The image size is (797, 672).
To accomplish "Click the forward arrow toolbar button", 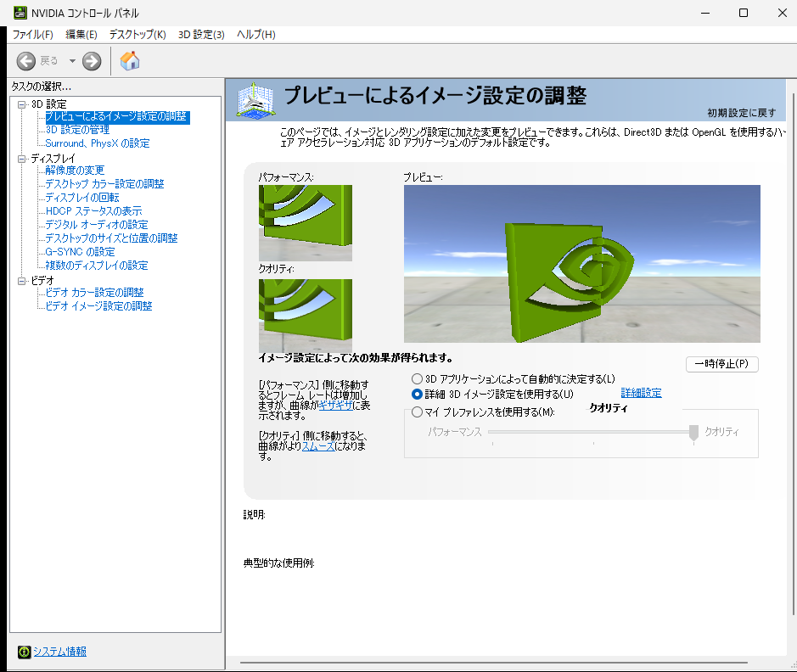I will click(x=92, y=61).
